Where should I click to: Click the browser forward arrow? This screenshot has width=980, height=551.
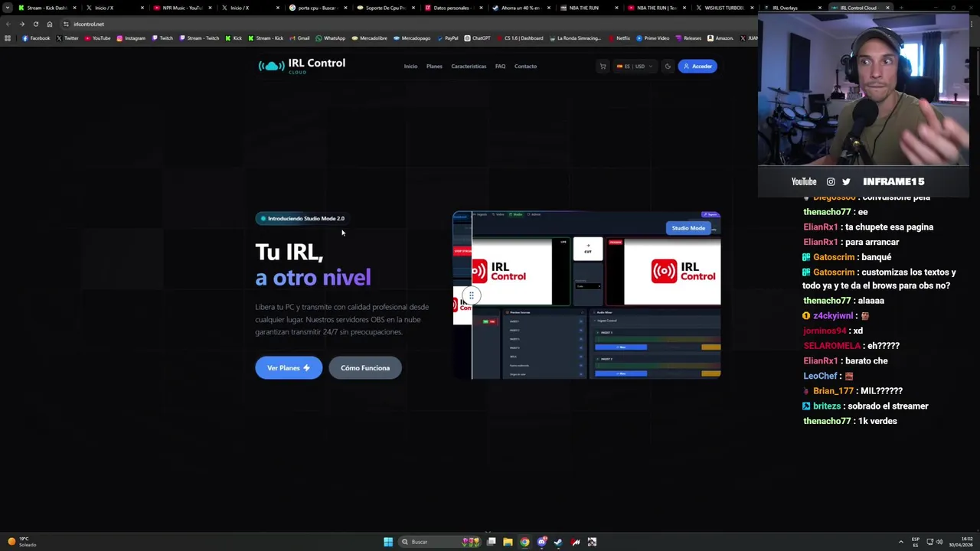(x=21, y=24)
